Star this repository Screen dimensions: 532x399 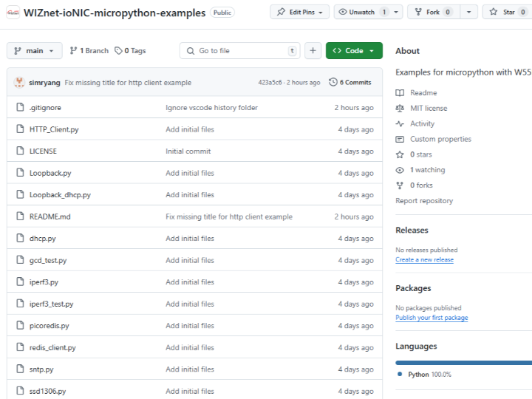[507, 13]
